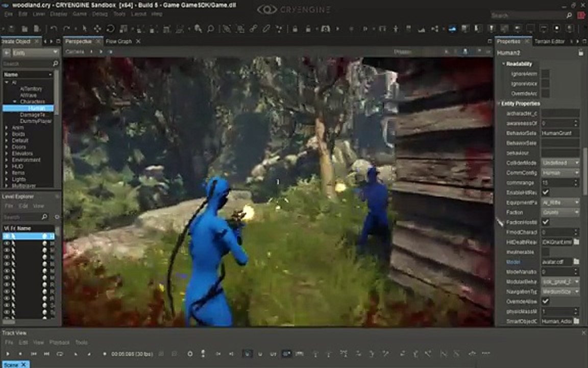The height and width of the screenshot is (368, 588).
Task: Click the Properties panel vertical scrollbar
Action: point(585,171)
